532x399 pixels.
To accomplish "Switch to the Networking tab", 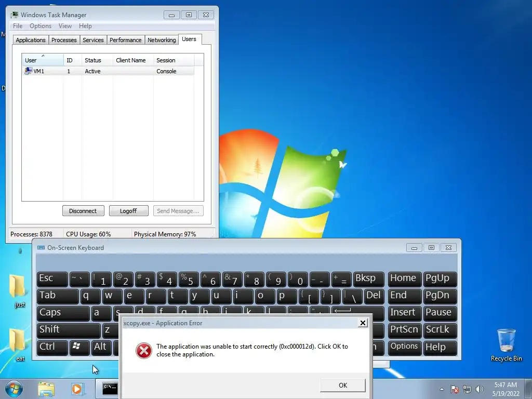I will coord(162,40).
